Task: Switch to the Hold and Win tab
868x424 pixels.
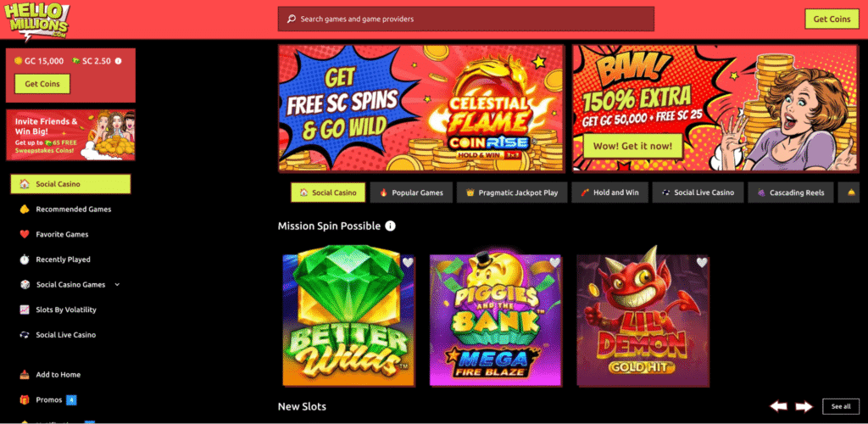Action: pyautogui.click(x=609, y=192)
